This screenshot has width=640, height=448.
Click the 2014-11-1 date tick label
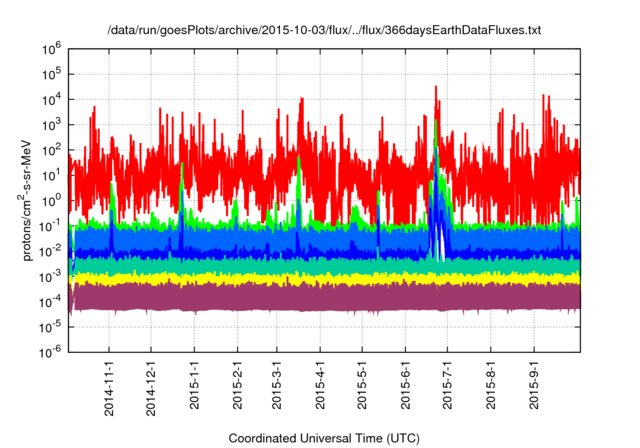pyautogui.click(x=109, y=389)
